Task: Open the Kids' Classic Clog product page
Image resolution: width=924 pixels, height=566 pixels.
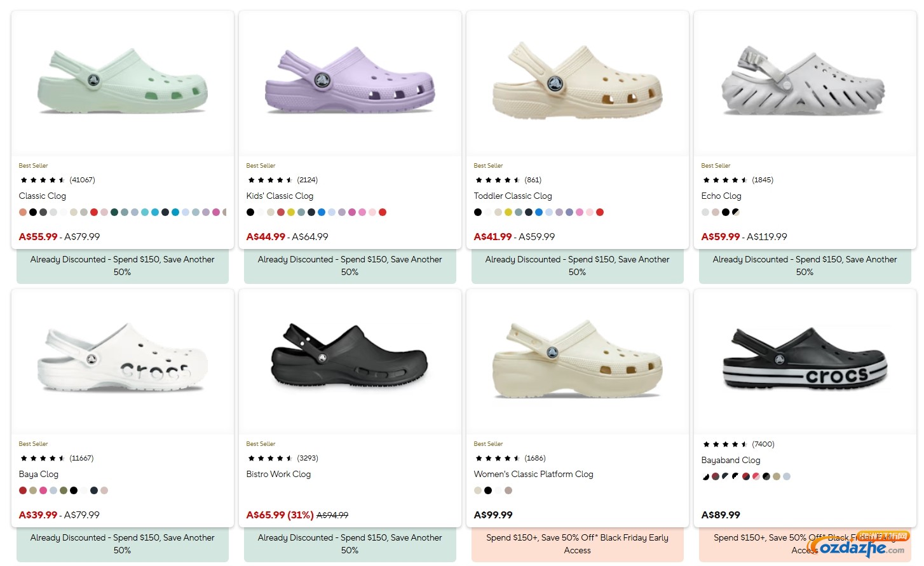Action: pyautogui.click(x=280, y=196)
